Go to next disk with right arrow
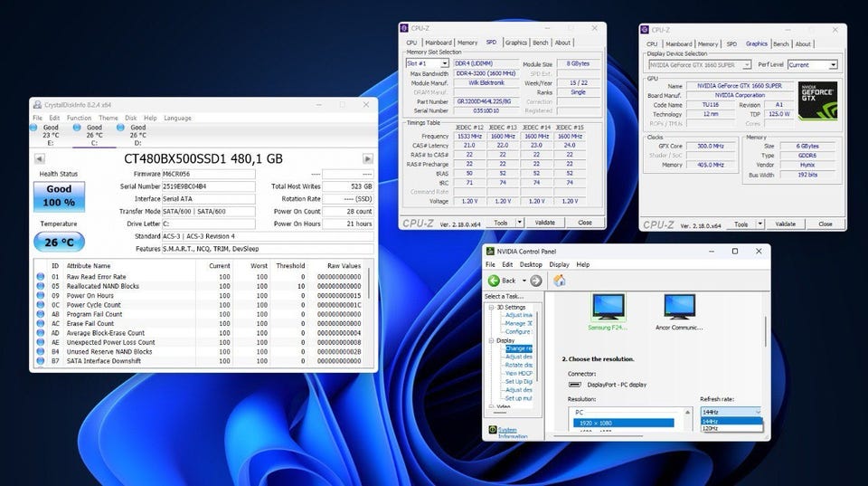 coord(367,158)
